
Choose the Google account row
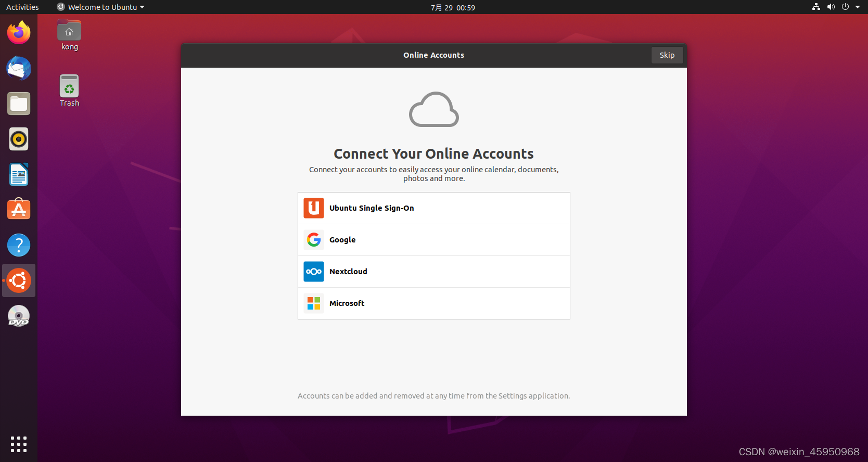(434, 240)
